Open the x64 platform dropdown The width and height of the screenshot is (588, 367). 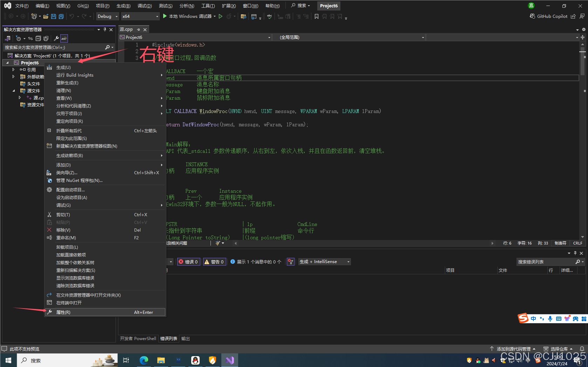pyautogui.click(x=140, y=16)
